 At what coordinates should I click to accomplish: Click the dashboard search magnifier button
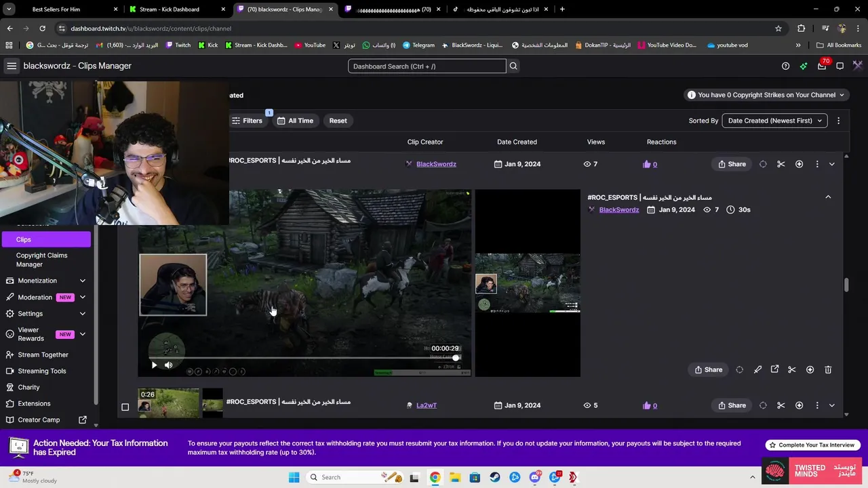pyautogui.click(x=513, y=66)
